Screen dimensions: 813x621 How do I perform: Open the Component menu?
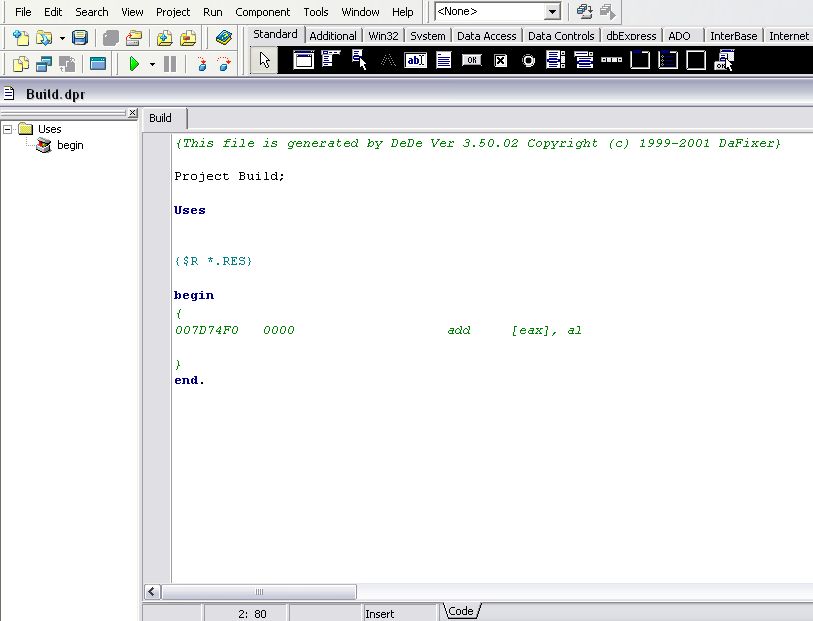(x=262, y=12)
